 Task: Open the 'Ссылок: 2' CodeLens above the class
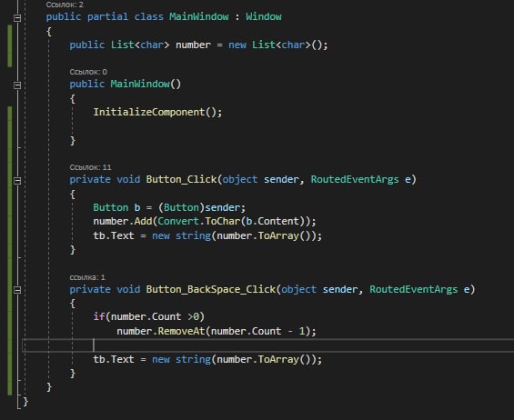(x=65, y=5)
